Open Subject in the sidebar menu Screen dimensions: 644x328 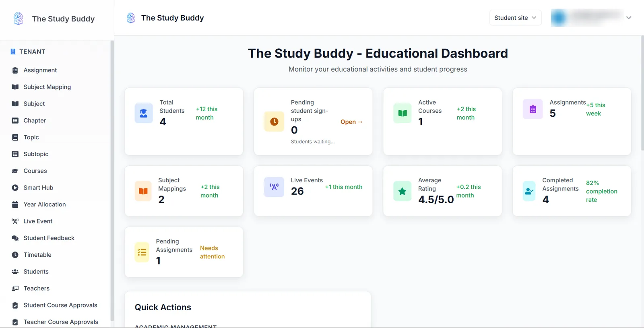pyautogui.click(x=55, y=104)
